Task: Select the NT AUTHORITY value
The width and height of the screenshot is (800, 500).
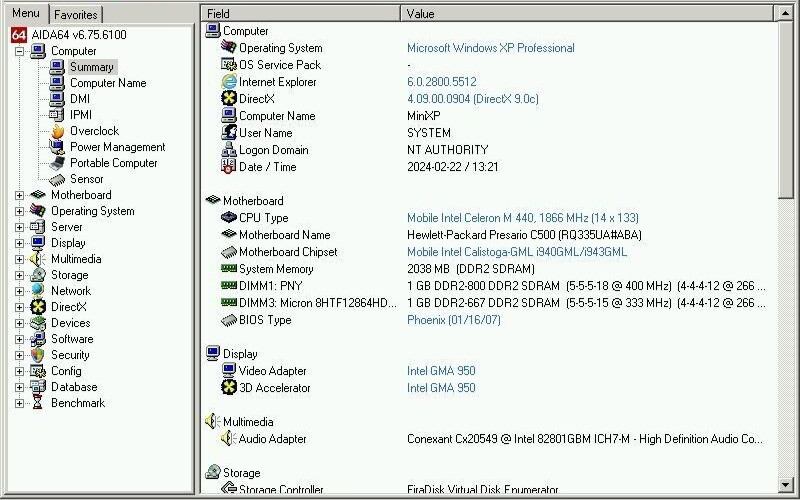Action: tap(448, 150)
